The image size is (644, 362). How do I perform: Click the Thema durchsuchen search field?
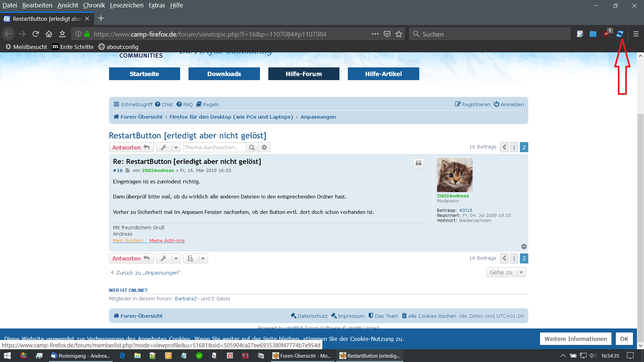(214, 147)
